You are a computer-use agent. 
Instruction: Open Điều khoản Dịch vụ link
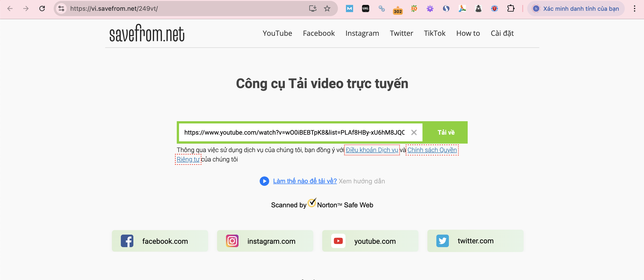click(x=372, y=150)
